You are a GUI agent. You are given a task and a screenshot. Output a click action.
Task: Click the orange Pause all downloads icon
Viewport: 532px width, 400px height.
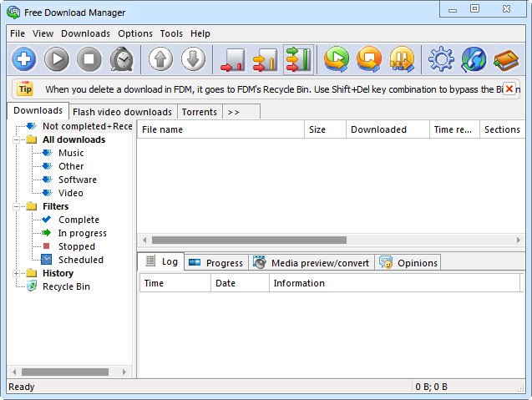coord(402,59)
